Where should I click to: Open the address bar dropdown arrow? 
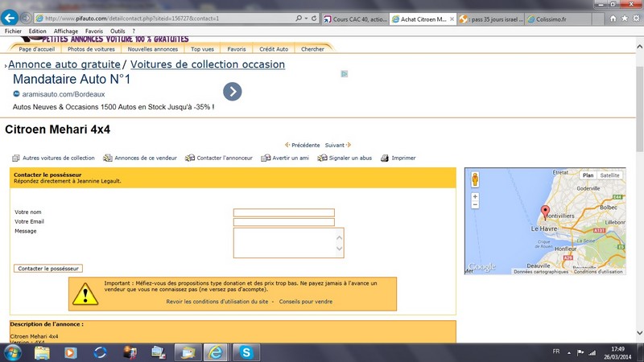pyautogui.click(x=306, y=19)
